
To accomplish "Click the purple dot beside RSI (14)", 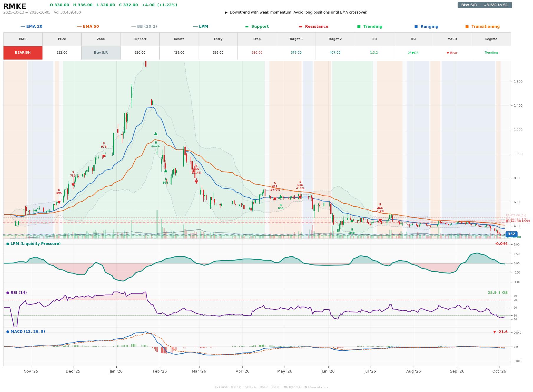I will click(8, 293).
